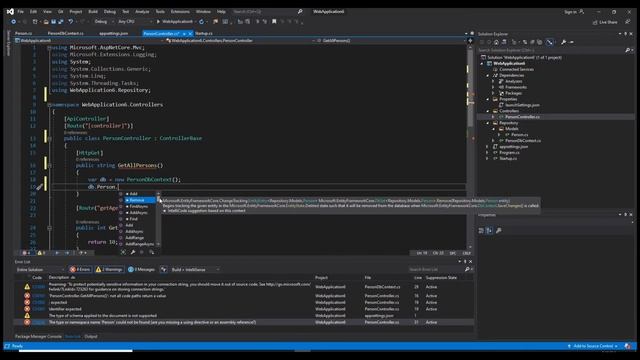Image resolution: width=640 pixels, height=360 pixels.
Task: Open the Build menu
Action: [93, 12]
